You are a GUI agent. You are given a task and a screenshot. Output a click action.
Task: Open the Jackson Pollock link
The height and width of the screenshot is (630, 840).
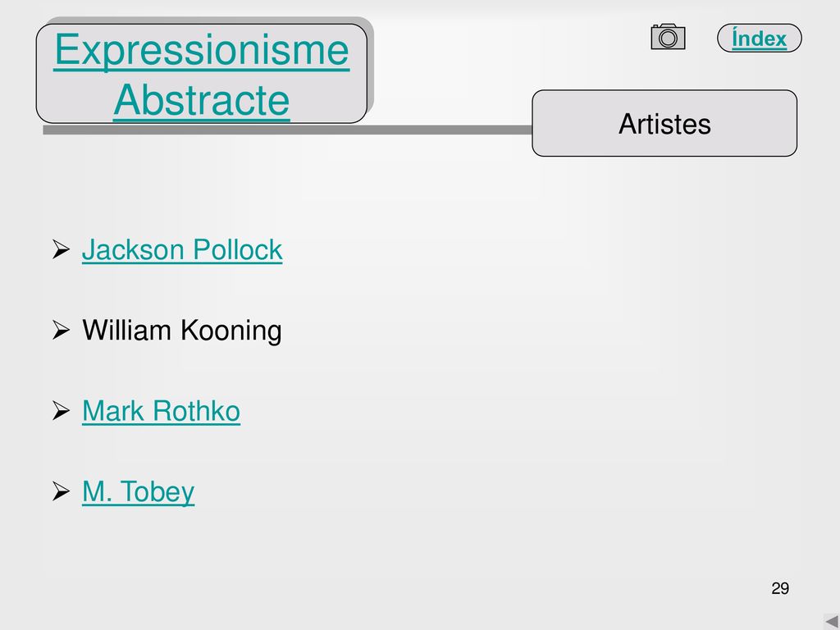coord(182,249)
